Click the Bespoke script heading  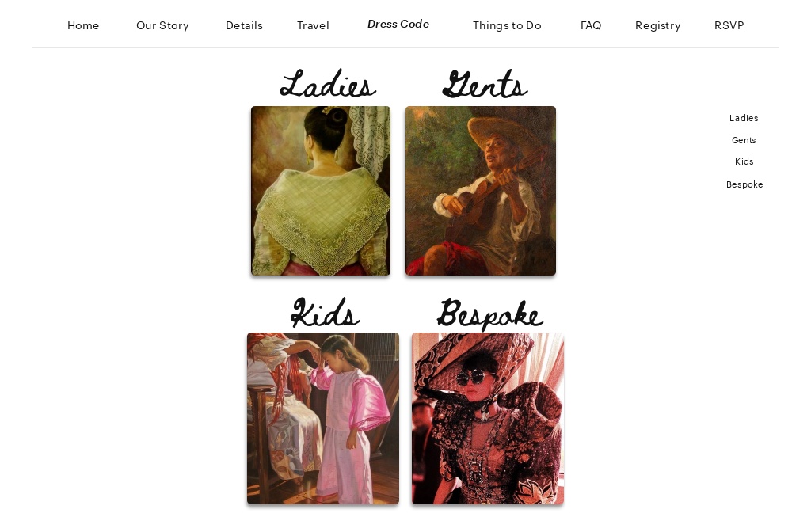[x=489, y=313]
